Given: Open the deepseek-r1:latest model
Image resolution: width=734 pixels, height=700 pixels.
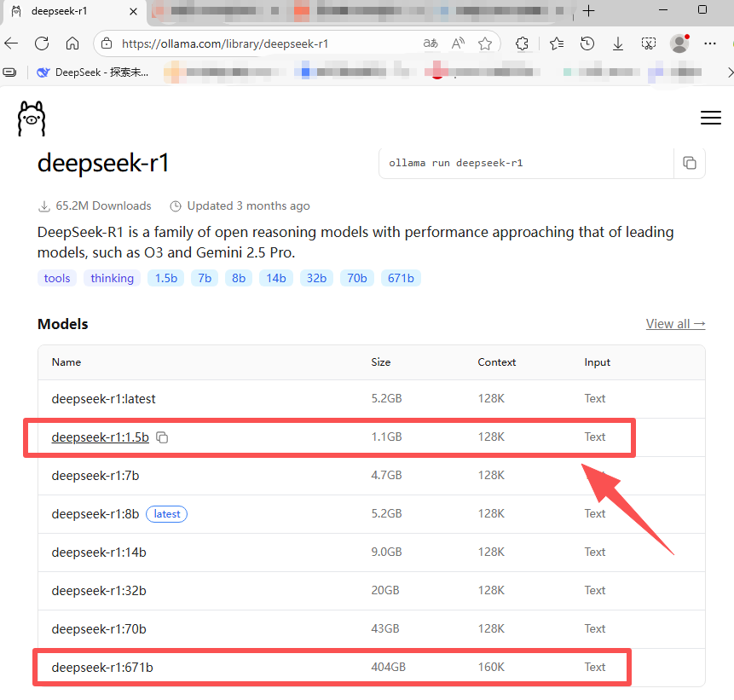Looking at the screenshot, I should (103, 399).
